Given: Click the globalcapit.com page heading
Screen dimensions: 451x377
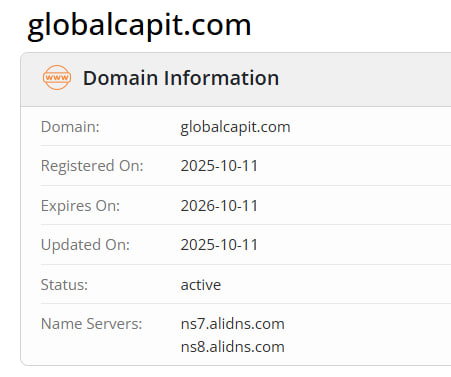Looking at the screenshot, I should click(x=139, y=26).
